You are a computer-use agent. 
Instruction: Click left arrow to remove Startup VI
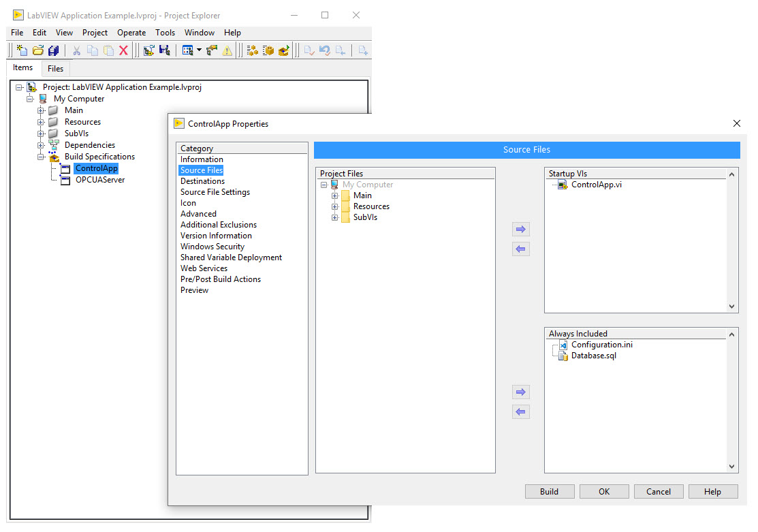[520, 249]
